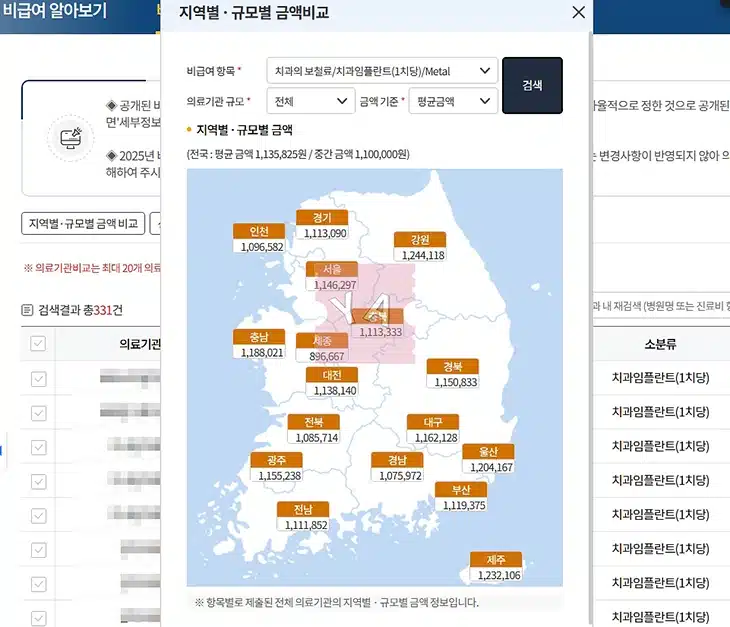Click the national average 1,135,825원 summary text
This screenshot has height=627, width=730.
pyautogui.click(x=298, y=154)
